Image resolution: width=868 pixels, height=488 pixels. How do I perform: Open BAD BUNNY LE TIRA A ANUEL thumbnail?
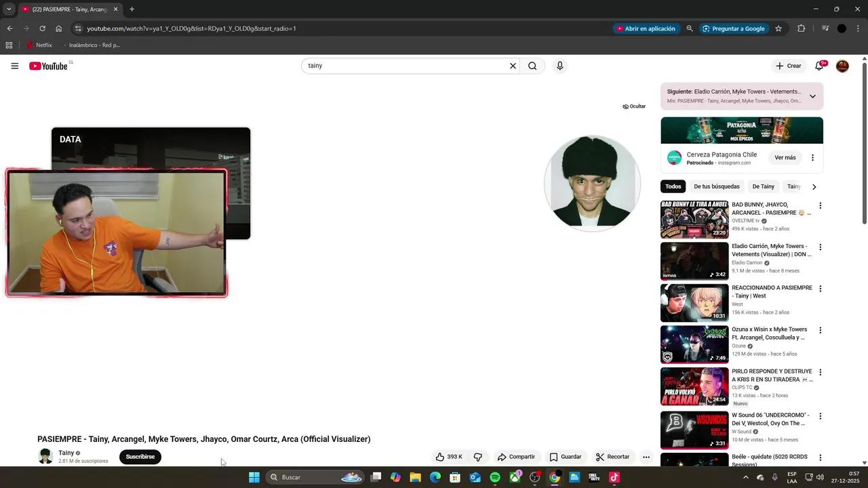click(x=694, y=219)
